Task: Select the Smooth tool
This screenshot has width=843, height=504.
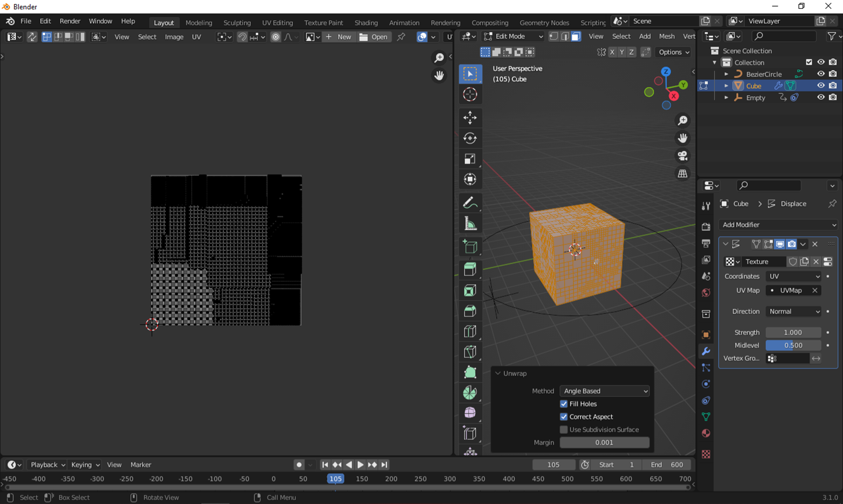Action: click(470, 413)
